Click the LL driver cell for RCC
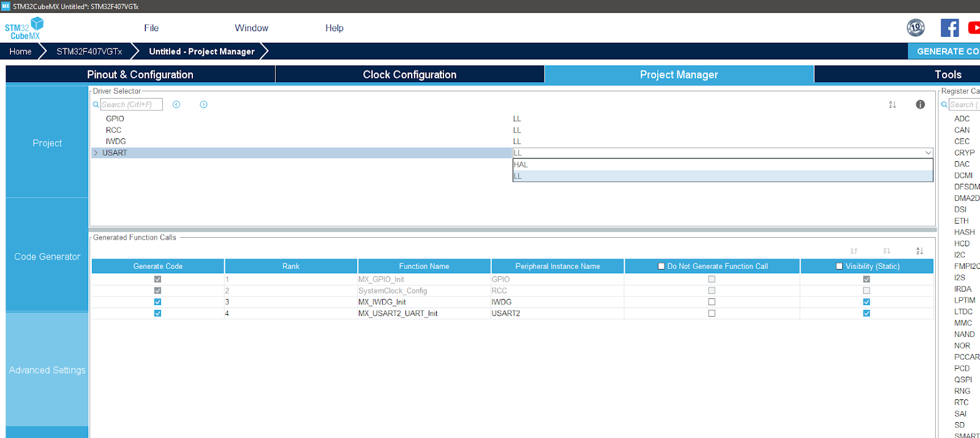The image size is (980, 438). (x=517, y=130)
